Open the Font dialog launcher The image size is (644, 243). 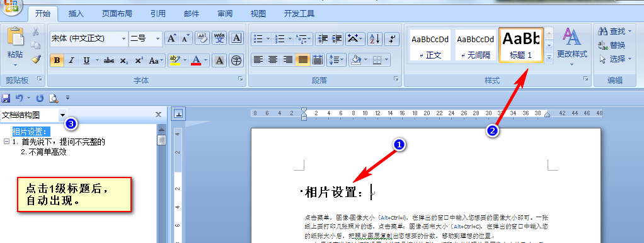point(240,78)
